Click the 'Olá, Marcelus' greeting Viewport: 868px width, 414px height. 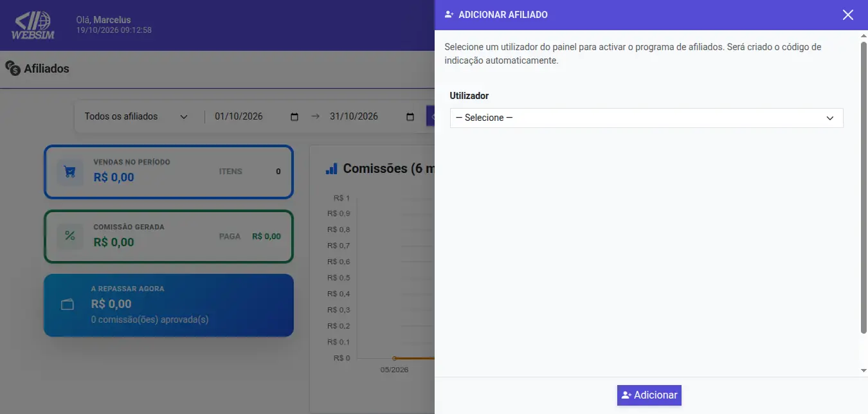[x=104, y=20]
